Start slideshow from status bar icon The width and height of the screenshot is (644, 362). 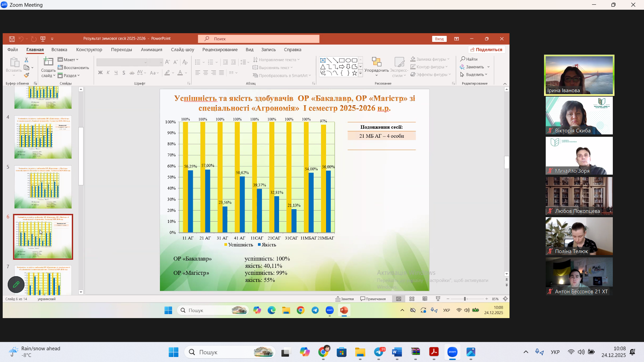pos(438,299)
